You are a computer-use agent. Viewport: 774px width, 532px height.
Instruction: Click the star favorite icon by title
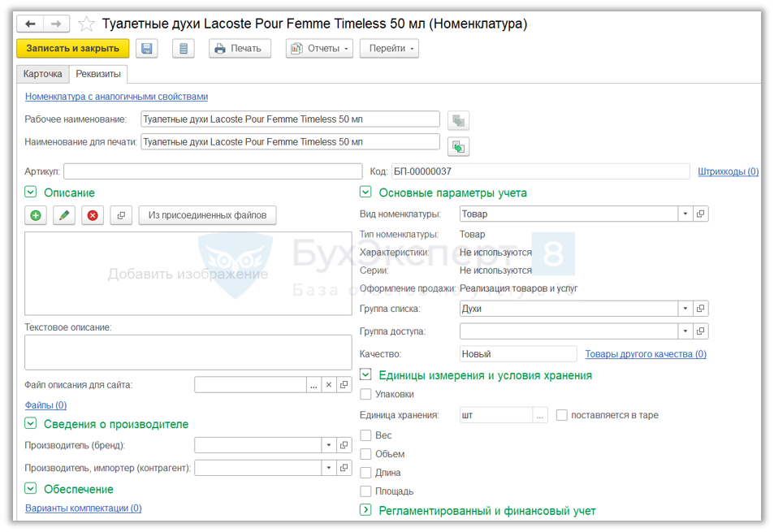tap(87, 24)
